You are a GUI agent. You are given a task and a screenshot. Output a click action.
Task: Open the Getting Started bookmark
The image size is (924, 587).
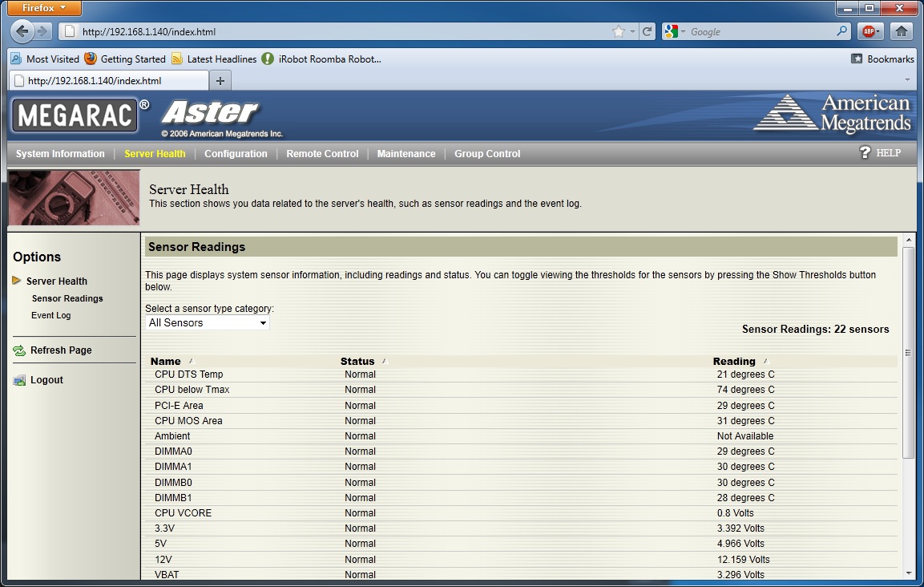[125, 59]
